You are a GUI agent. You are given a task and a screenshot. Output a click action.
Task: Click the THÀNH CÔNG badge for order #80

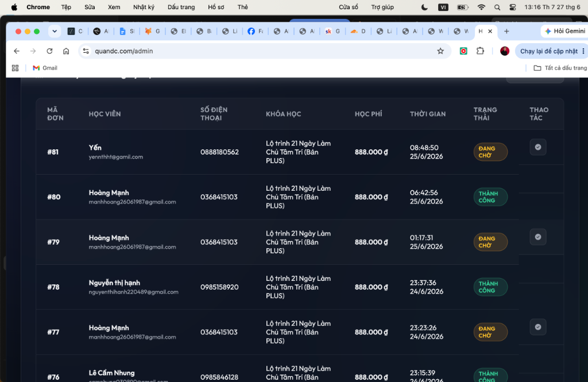point(490,197)
